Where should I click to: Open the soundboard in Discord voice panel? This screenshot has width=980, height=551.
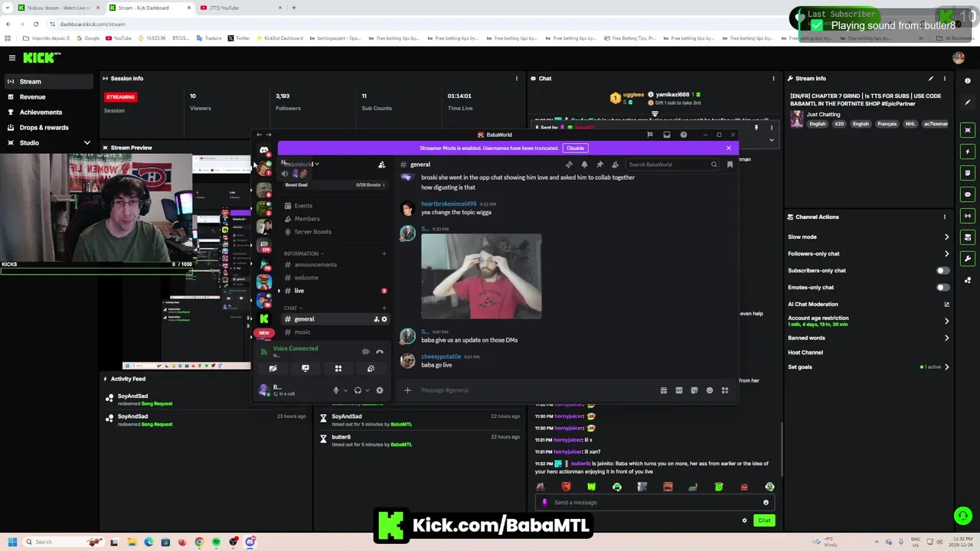pyautogui.click(x=371, y=368)
